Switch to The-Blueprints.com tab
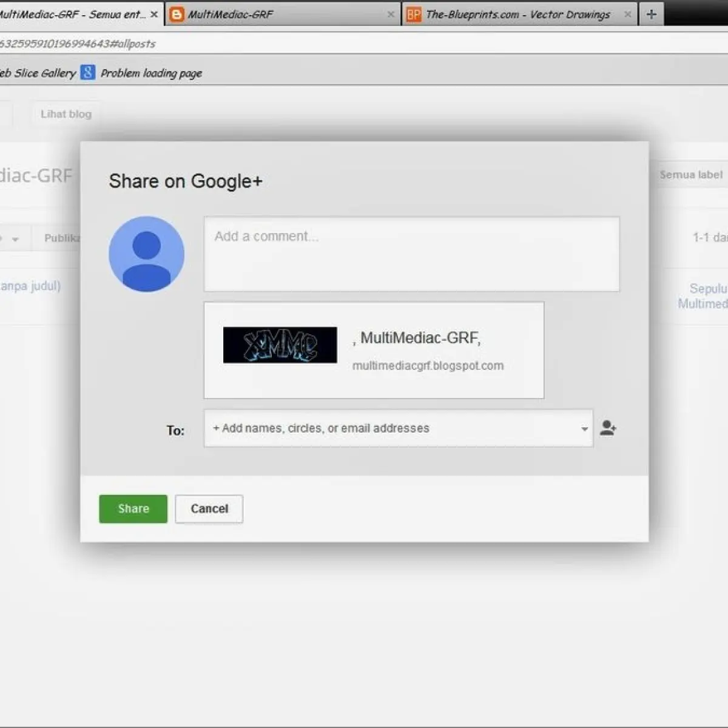The width and height of the screenshot is (728, 728). pyautogui.click(x=521, y=14)
